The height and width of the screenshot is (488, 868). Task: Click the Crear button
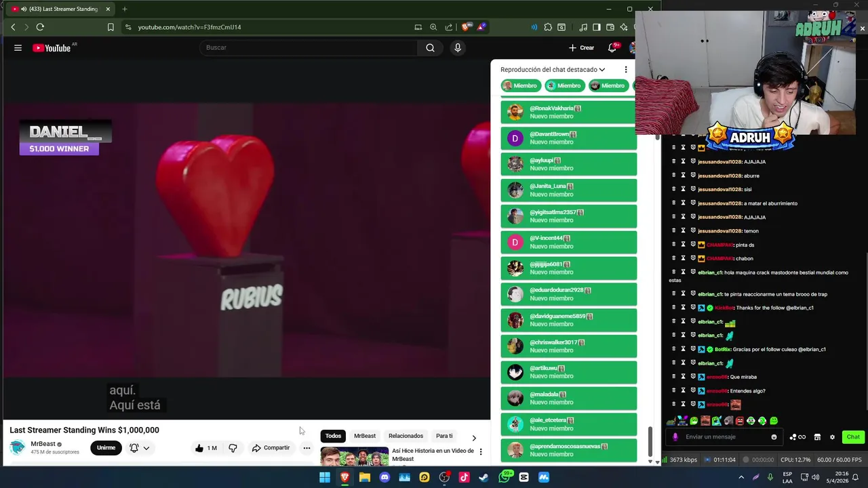point(581,47)
